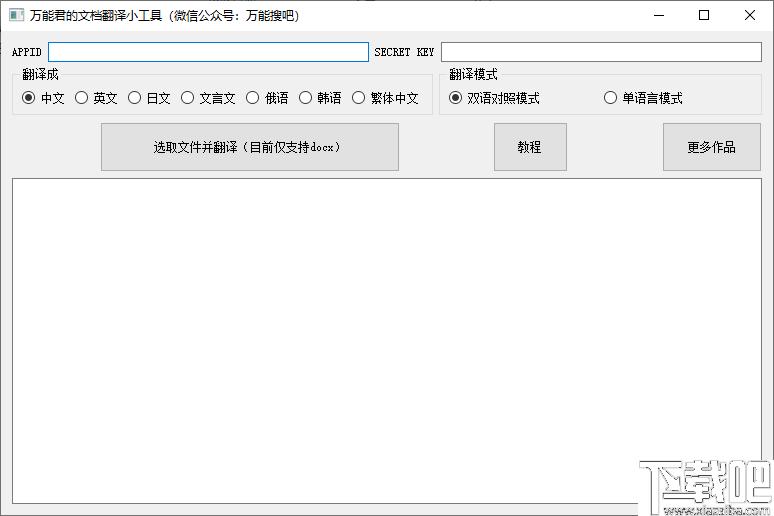Click the APPID label
Viewport: 774px width, 516px height.
pyautogui.click(x=27, y=52)
